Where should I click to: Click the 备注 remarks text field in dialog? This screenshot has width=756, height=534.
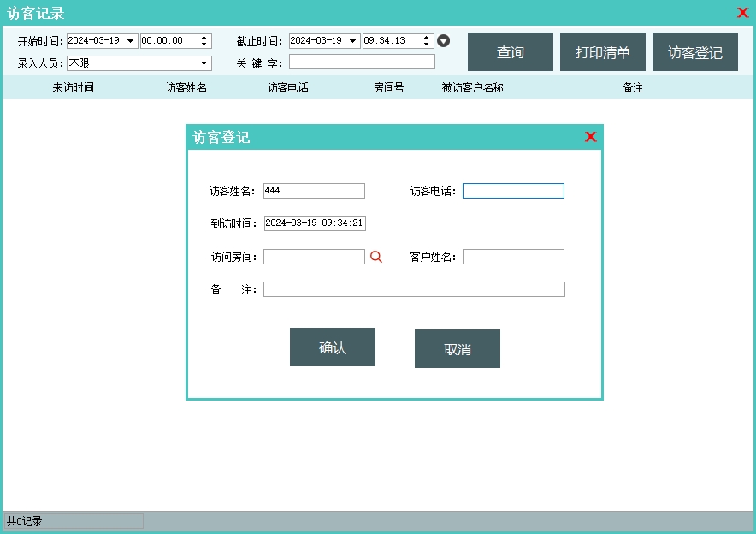pos(414,289)
